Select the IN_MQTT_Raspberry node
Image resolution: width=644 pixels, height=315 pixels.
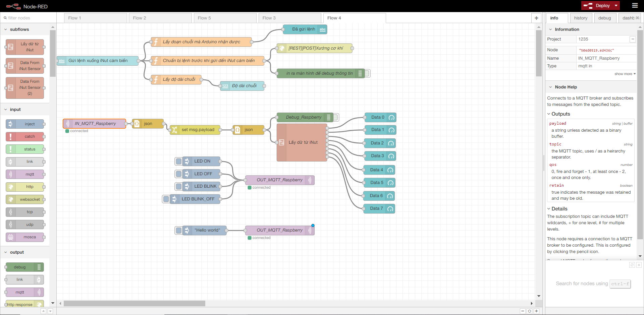[x=95, y=124]
